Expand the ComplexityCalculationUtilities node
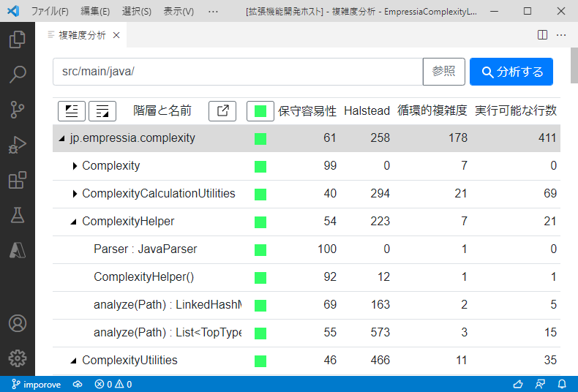 [x=75, y=194]
